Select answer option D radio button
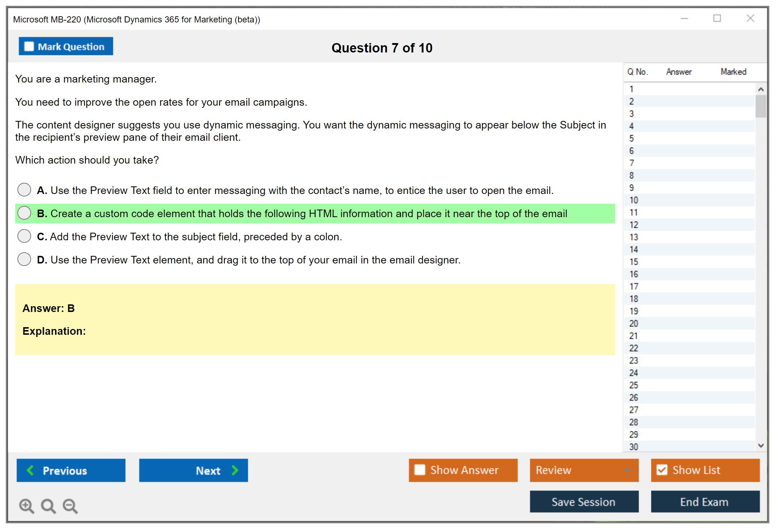This screenshot has height=532, width=778. (x=24, y=259)
